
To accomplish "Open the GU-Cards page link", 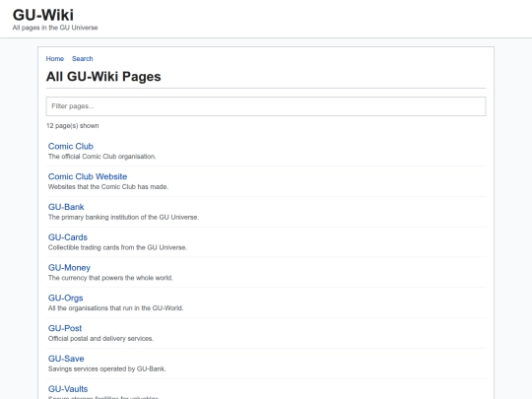I will pyautogui.click(x=68, y=237).
